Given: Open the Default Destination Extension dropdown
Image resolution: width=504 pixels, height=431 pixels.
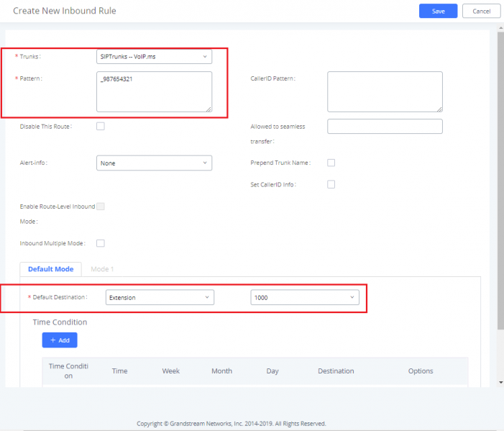Looking at the screenshot, I should click(160, 297).
